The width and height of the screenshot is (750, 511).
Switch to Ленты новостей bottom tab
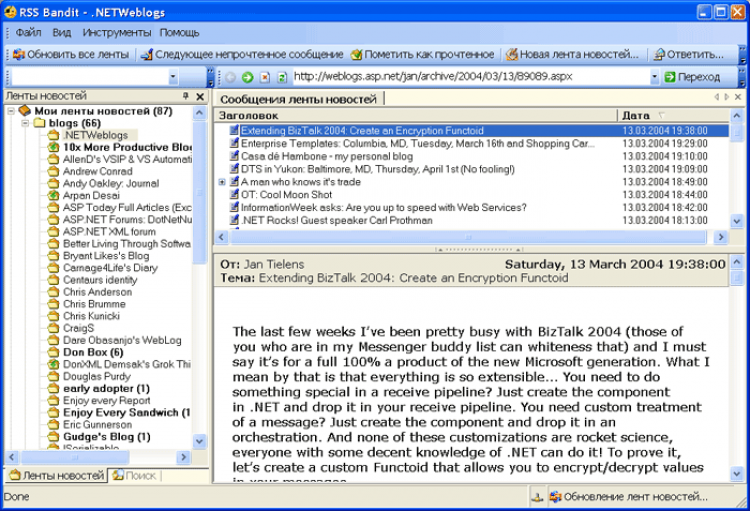(x=57, y=476)
